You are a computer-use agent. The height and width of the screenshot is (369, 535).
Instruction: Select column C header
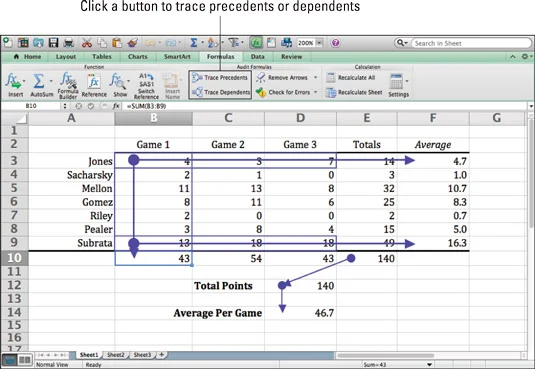228,118
